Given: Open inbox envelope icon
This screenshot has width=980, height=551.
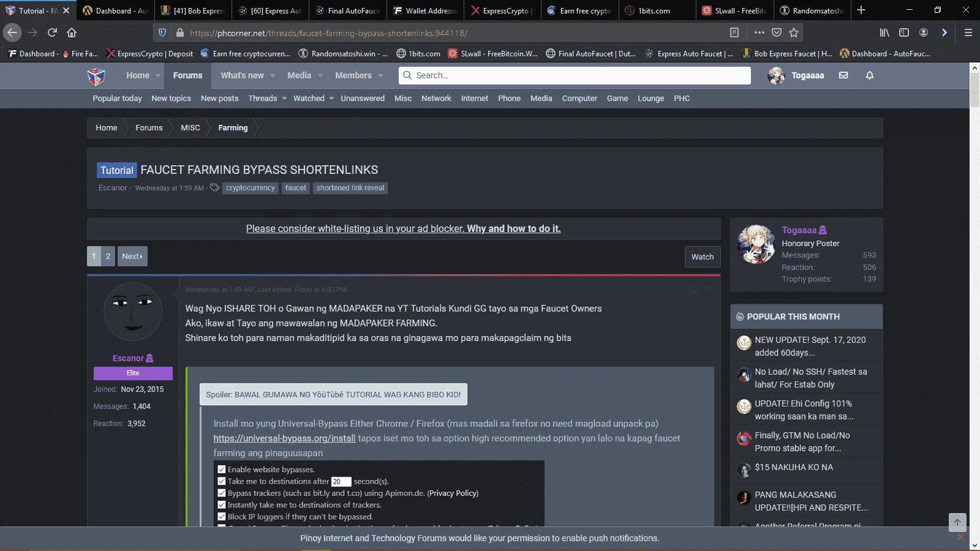Looking at the screenshot, I should coord(843,75).
